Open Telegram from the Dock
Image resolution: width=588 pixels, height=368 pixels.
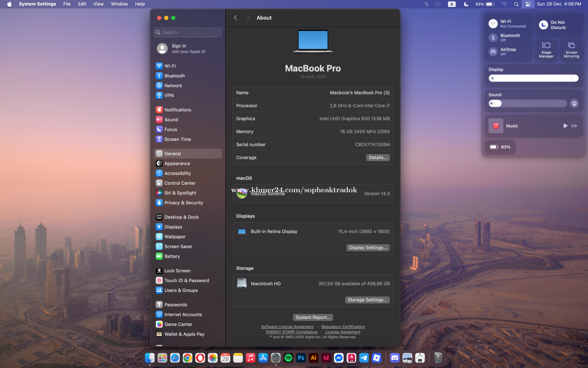coord(364,358)
